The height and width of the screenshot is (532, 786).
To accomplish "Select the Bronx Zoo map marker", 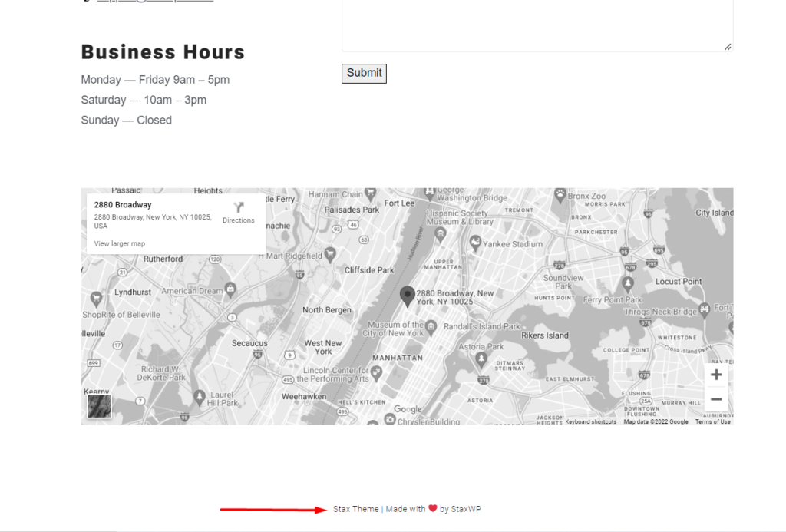I will click(560, 194).
